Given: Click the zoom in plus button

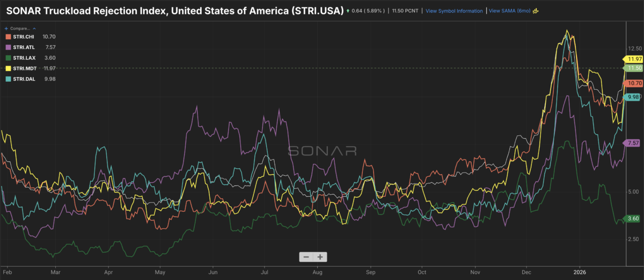Looking at the screenshot, I should (x=320, y=257).
